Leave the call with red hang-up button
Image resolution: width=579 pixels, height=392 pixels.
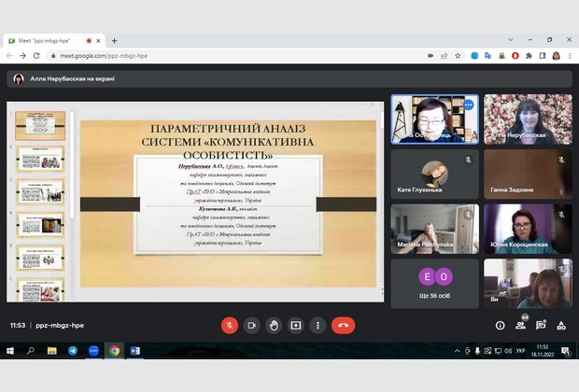[x=343, y=325]
